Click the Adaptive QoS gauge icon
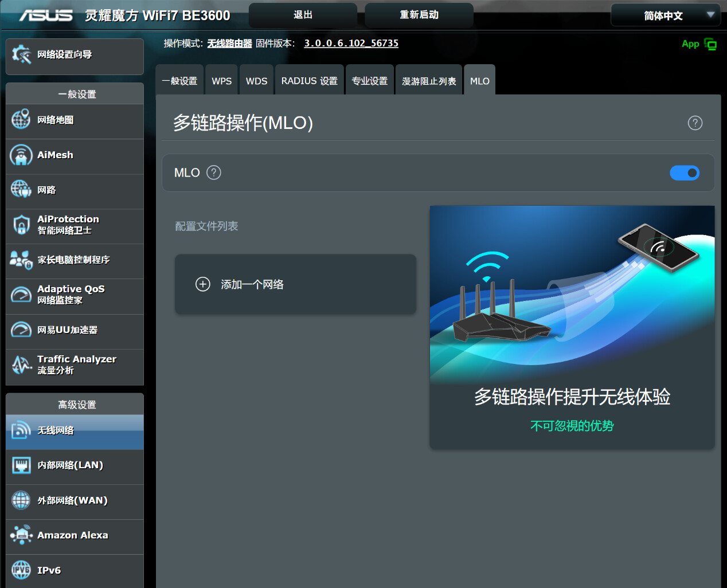This screenshot has height=588, width=727. [x=21, y=295]
